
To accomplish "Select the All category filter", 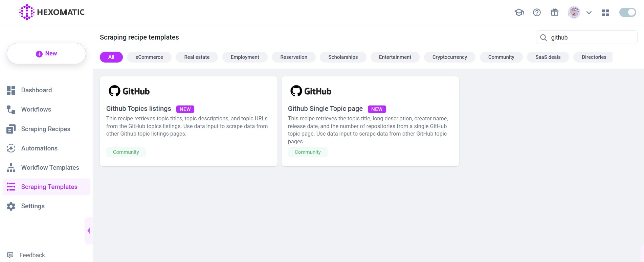I will click(111, 57).
